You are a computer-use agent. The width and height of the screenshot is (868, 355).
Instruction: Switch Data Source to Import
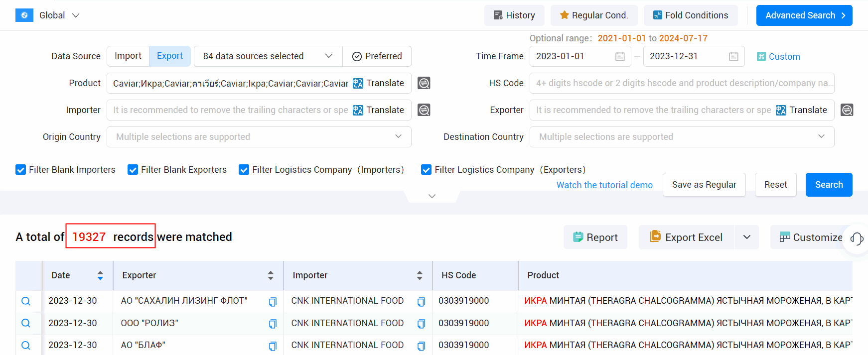(x=128, y=56)
